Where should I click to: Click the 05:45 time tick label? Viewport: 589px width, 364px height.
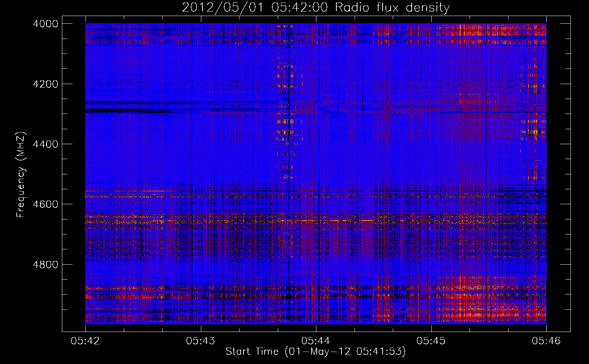431,341
